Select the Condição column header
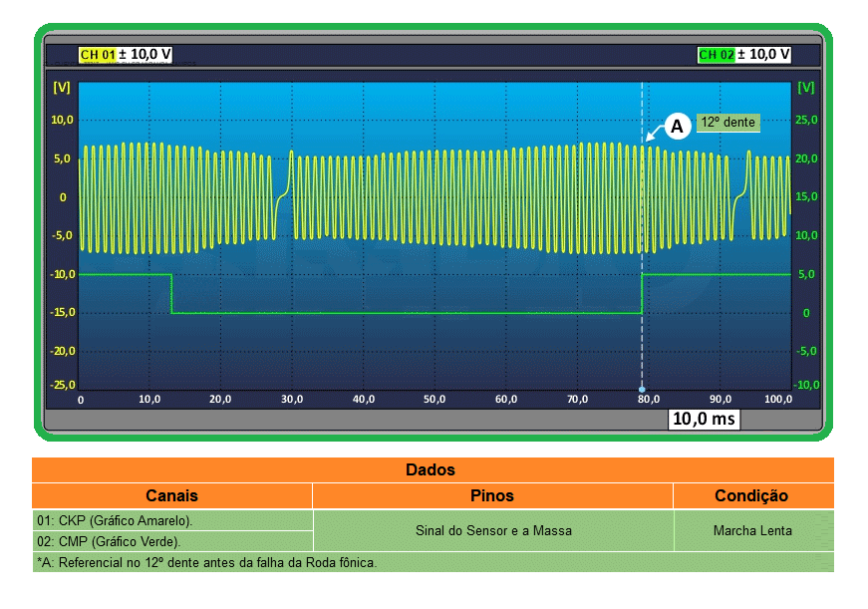This screenshot has width=868, height=609. (x=751, y=495)
